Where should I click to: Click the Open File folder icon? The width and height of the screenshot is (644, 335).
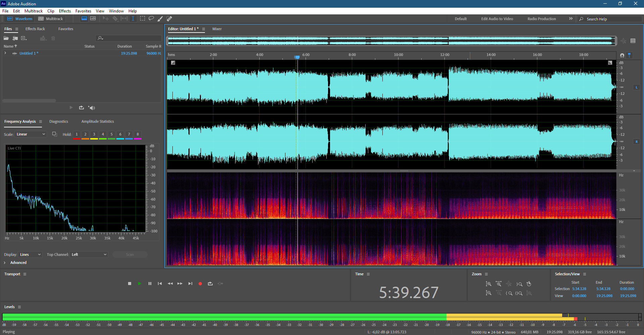tap(6, 38)
